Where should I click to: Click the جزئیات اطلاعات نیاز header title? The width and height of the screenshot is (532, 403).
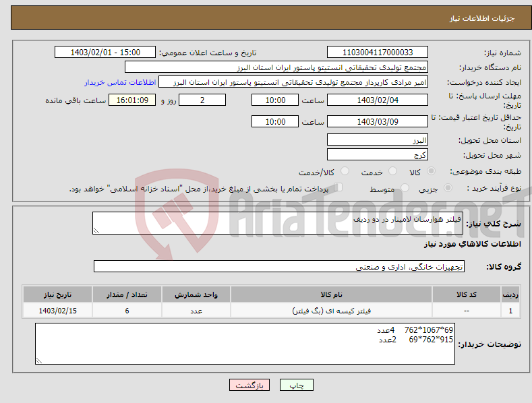point(482,18)
